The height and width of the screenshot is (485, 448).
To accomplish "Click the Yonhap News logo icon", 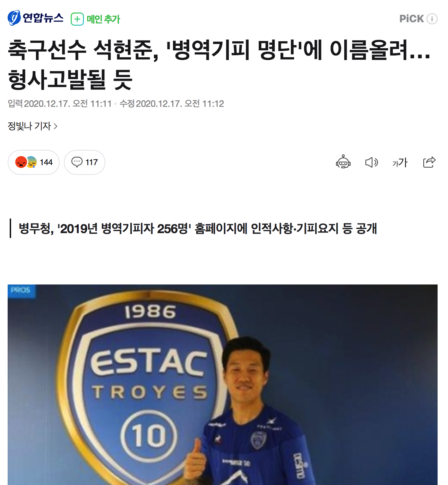I will [x=14, y=18].
